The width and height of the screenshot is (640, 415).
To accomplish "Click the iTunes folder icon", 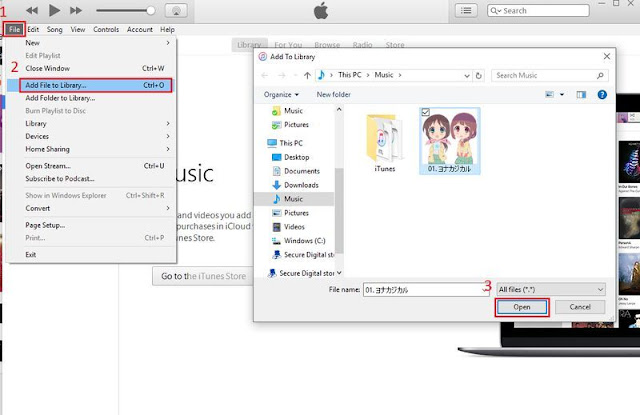I will point(385,139).
